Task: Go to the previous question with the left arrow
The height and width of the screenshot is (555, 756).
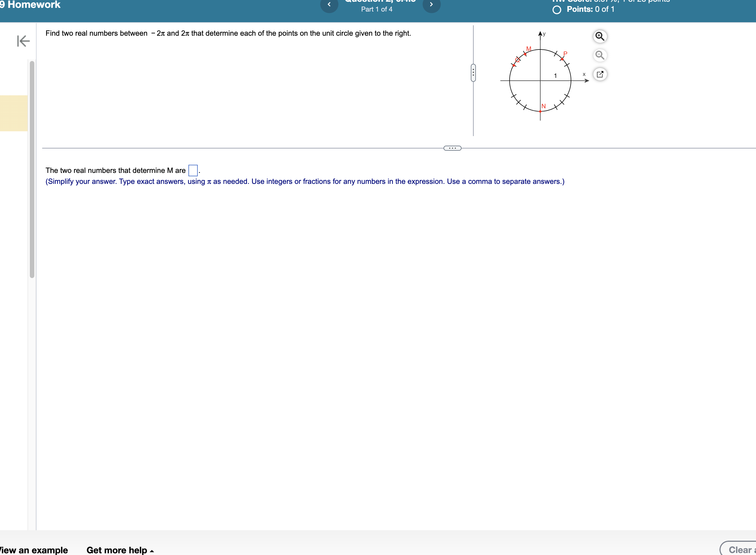Action: coord(329,4)
